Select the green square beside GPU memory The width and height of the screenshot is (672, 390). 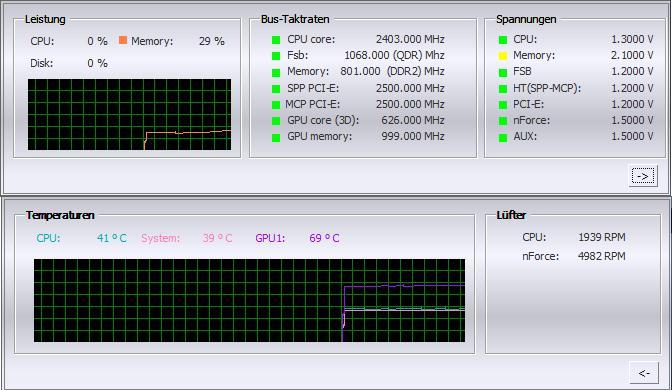pyautogui.click(x=276, y=138)
